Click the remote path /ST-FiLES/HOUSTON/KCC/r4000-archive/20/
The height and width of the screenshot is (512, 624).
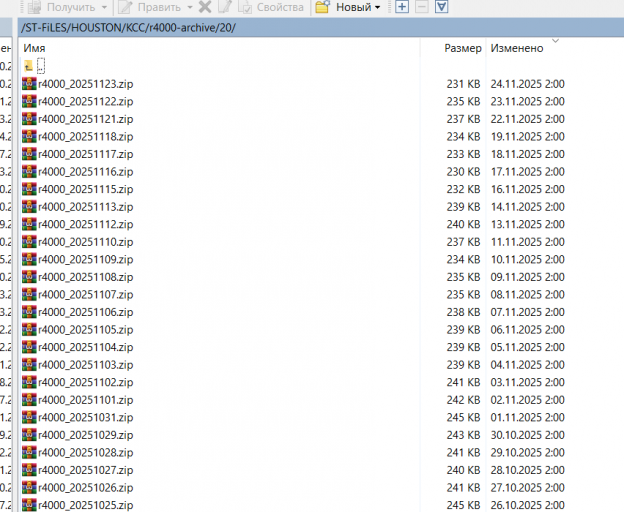pyautogui.click(x=128, y=28)
